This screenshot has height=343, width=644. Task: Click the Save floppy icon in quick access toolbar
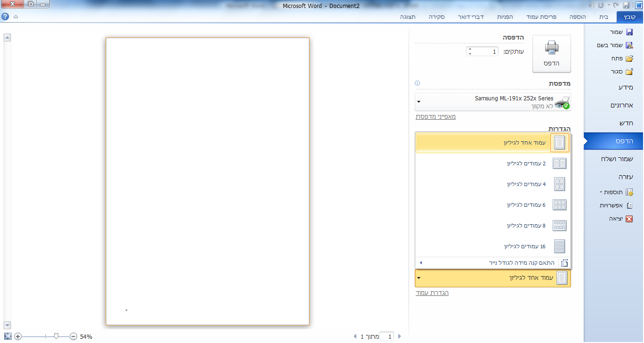tap(626, 5)
